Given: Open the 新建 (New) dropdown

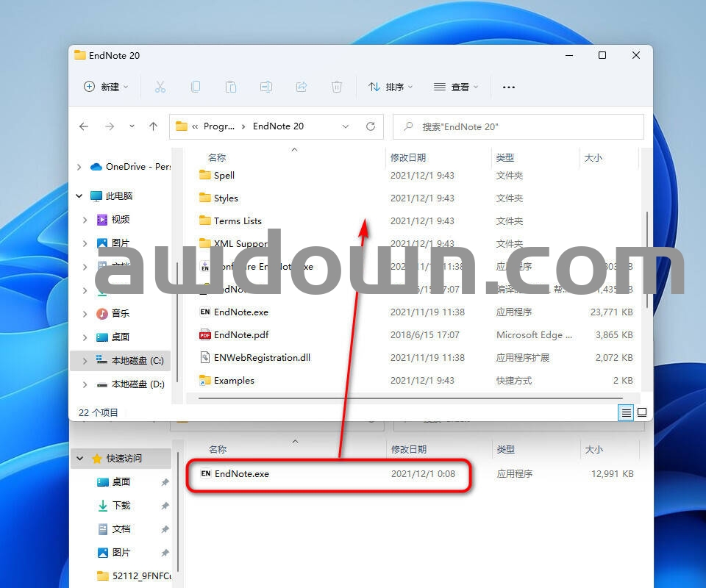Looking at the screenshot, I should pos(106,87).
